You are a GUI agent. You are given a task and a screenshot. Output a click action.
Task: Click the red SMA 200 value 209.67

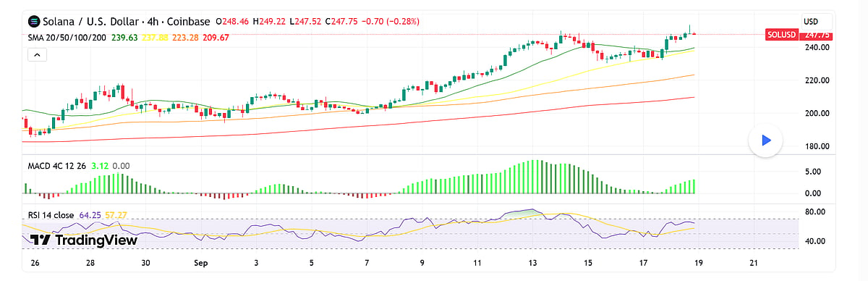(x=216, y=37)
